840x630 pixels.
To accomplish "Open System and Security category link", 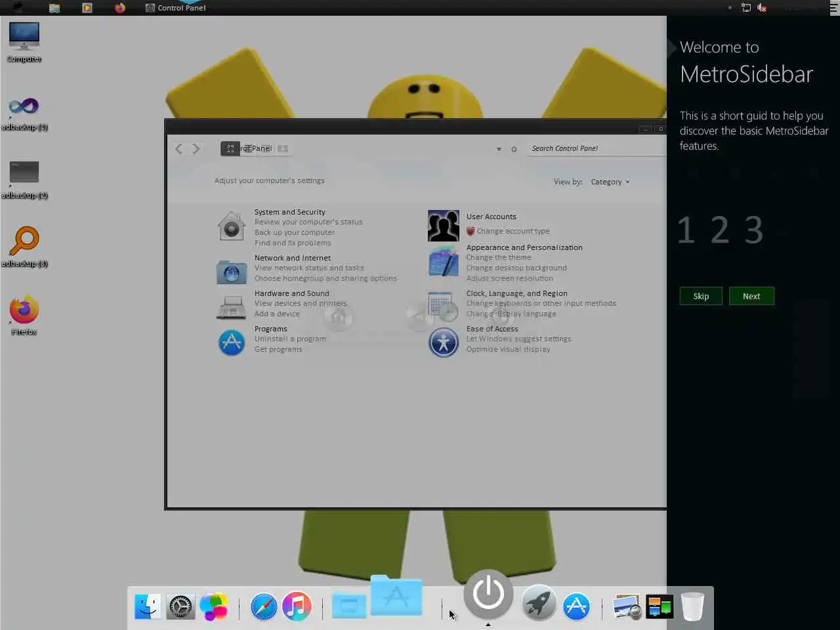I will tap(289, 212).
